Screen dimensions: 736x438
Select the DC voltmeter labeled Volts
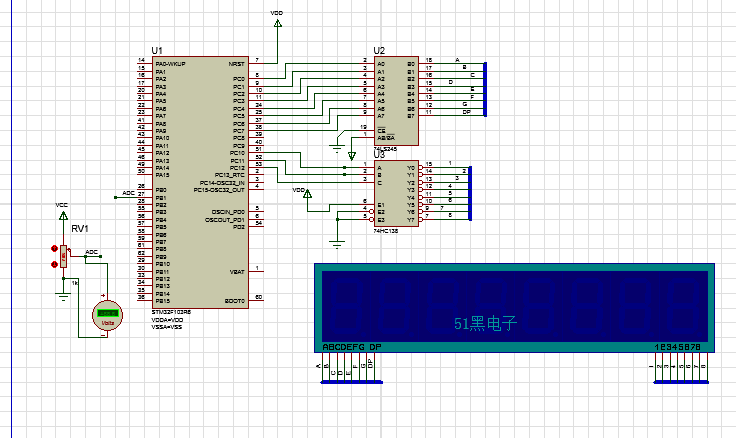pyautogui.click(x=107, y=315)
